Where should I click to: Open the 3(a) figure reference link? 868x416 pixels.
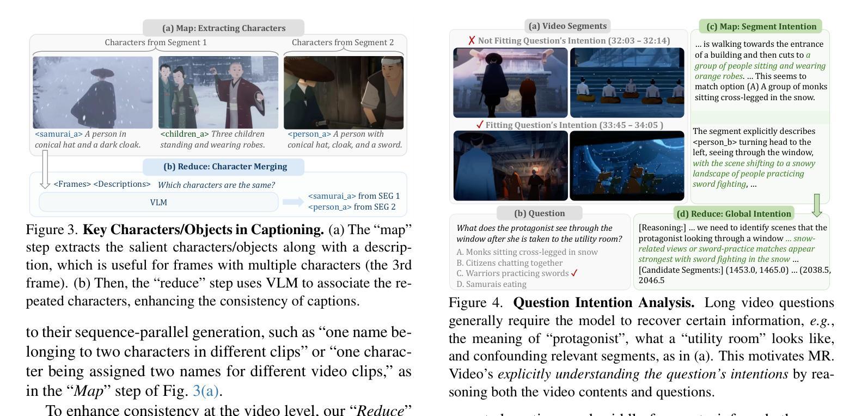click(206, 391)
